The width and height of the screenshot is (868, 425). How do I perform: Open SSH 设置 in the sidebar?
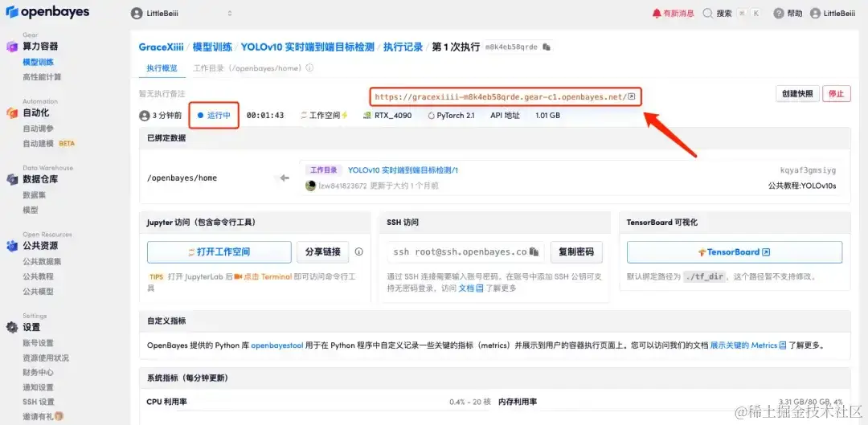pos(39,402)
